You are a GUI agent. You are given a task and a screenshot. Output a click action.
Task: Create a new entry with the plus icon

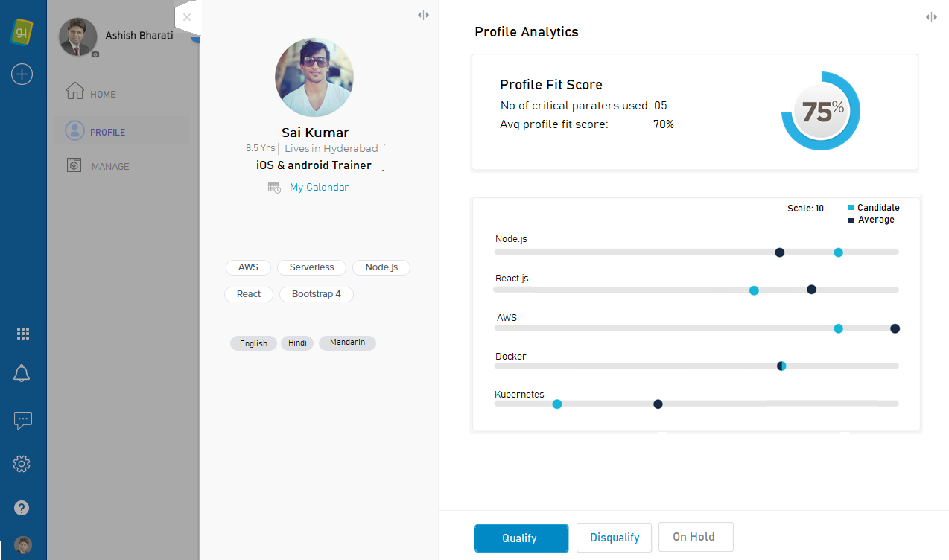click(22, 74)
